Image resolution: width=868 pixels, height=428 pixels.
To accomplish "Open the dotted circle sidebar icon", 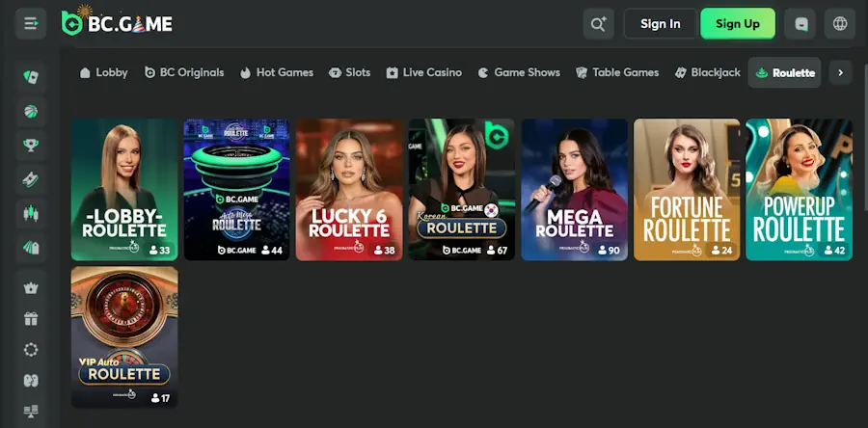I will tap(31, 350).
